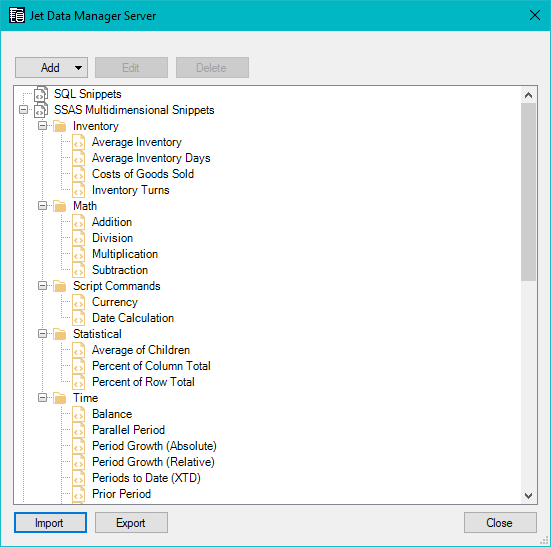Select the Date Calculation text label
Screen dimensions: 551x547
click(133, 318)
